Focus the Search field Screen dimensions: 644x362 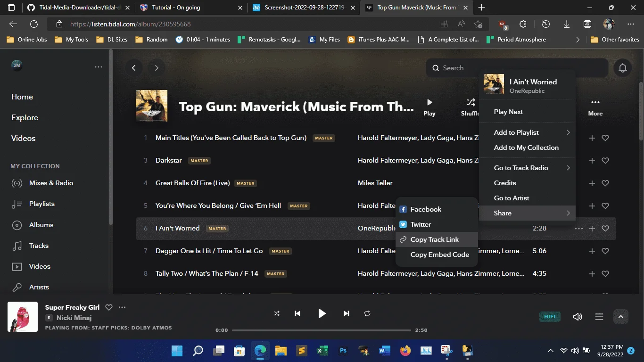click(517, 68)
